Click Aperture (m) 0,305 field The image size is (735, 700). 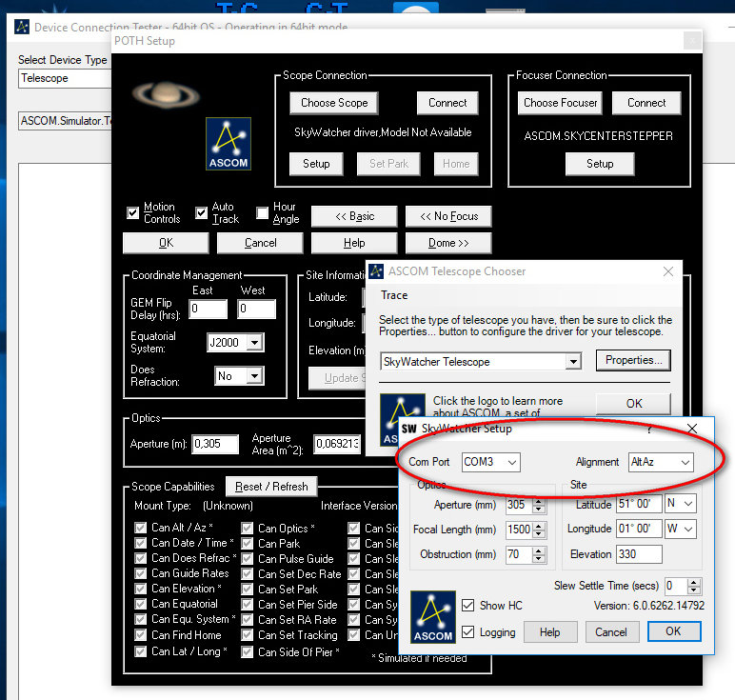coord(215,444)
